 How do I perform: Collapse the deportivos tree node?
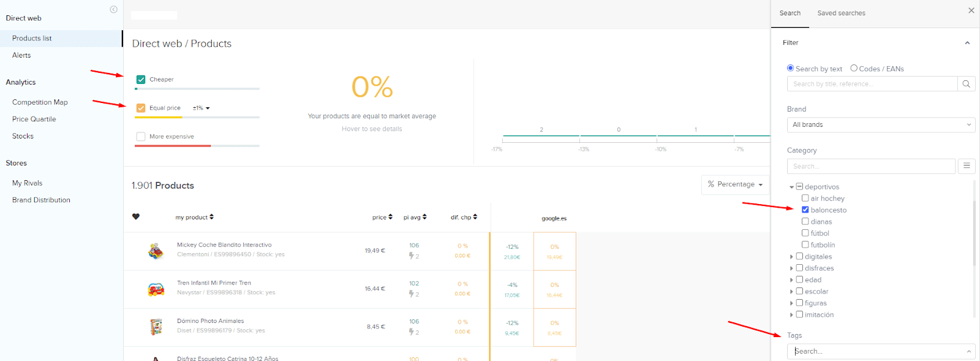791,187
